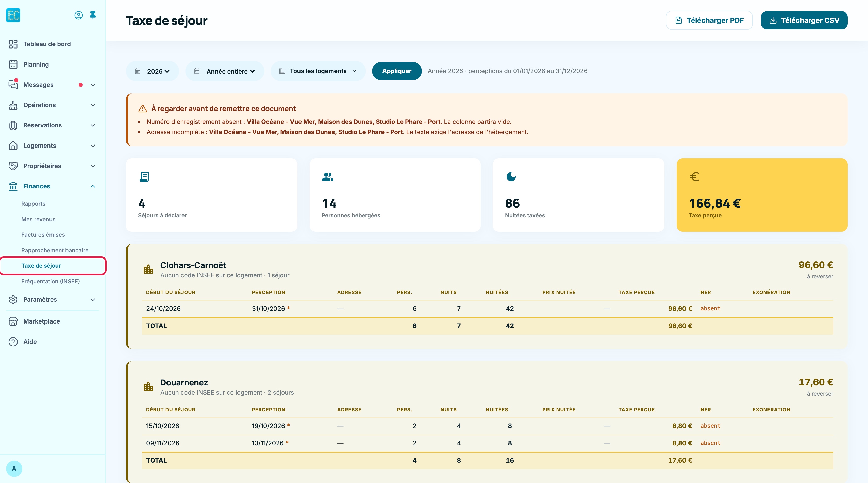Click the Messages chat icon

[13, 85]
